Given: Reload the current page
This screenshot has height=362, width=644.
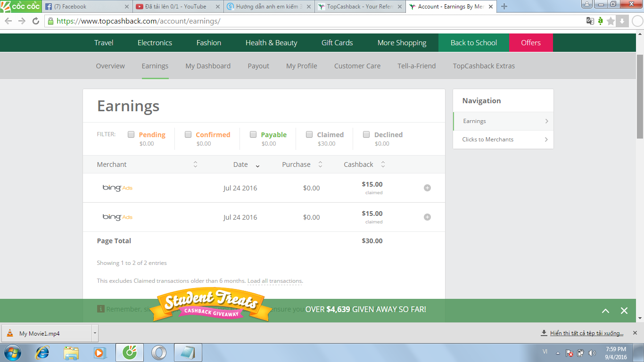Looking at the screenshot, I should [36, 21].
